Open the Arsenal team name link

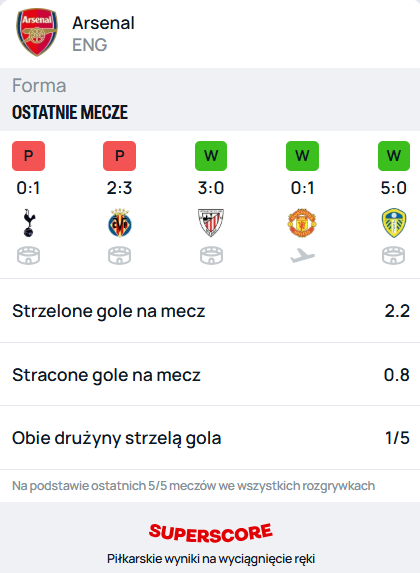103,23
